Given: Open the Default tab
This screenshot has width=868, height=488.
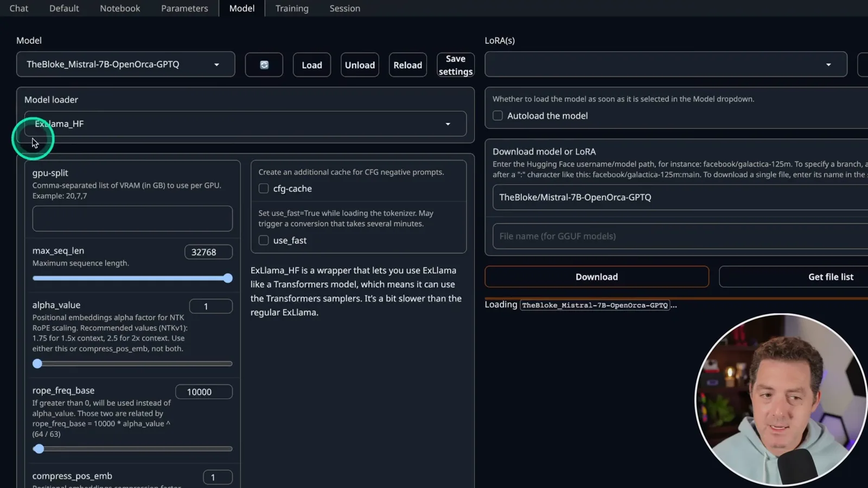Looking at the screenshot, I should pyautogui.click(x=64, y=8).
